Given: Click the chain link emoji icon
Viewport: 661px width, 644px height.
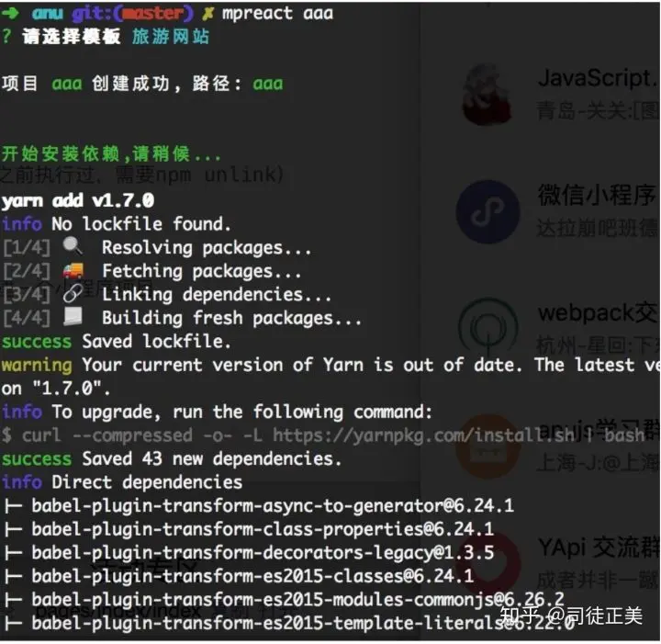Looking at the screenshot, I should [73, 293].
